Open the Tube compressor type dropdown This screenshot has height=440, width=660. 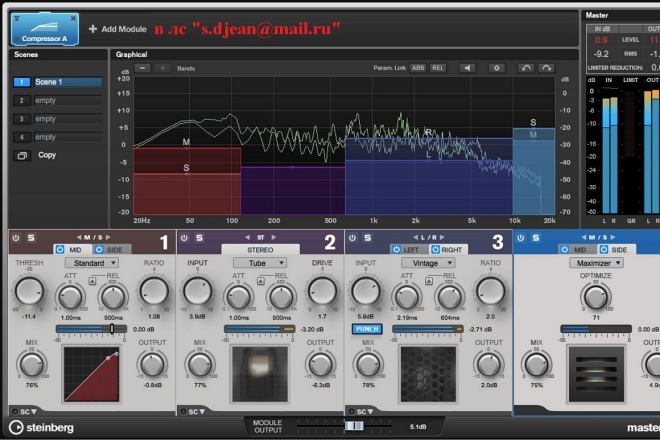260,263
